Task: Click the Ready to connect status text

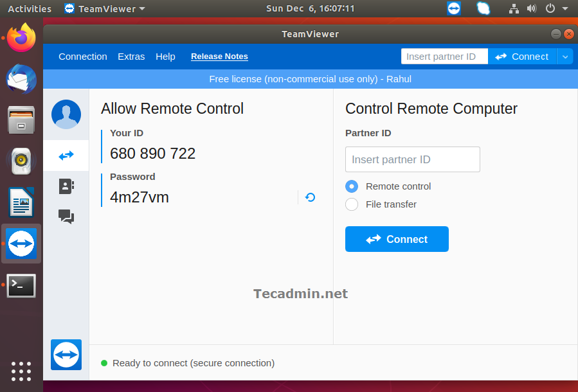Action: pos(194,363)
